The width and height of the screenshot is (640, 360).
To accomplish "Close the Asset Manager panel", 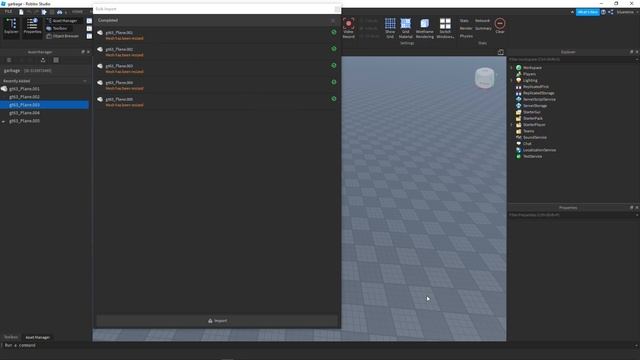I will click(88, 52).
